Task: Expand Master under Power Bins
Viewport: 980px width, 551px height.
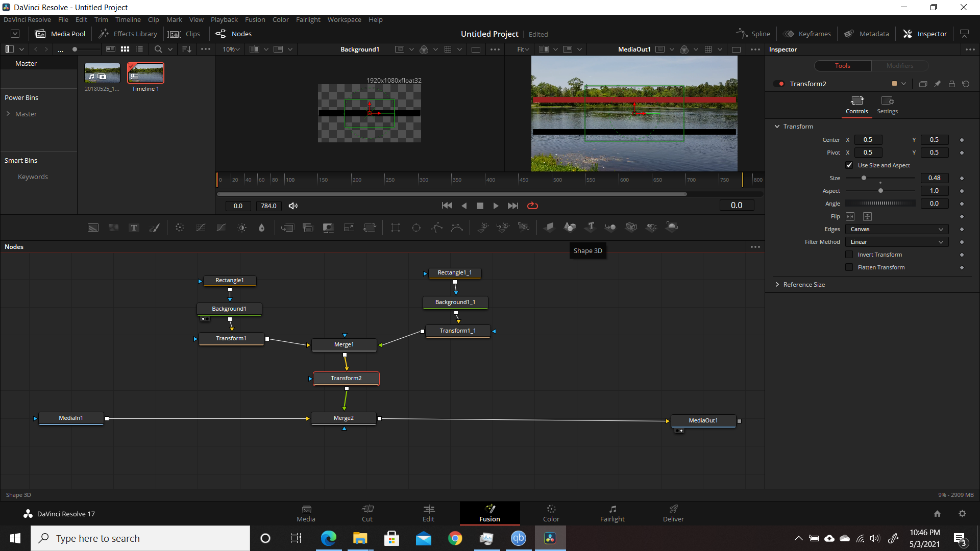Action: [x=8, y=114]
